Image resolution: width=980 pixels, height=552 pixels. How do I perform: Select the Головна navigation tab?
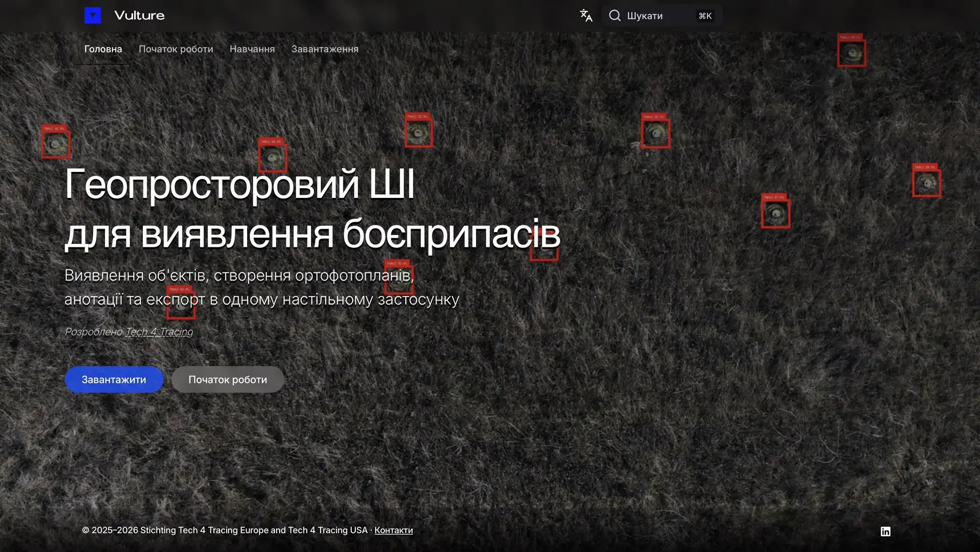click(103, 49)
